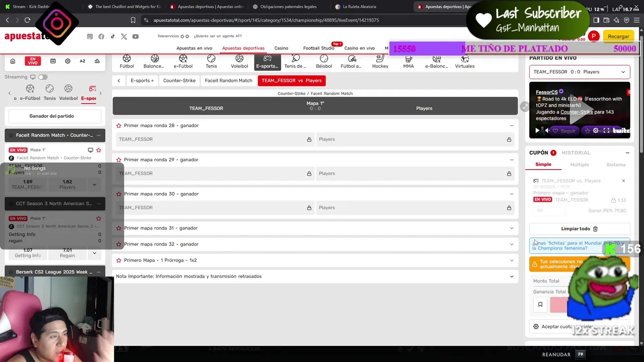Visit apuestatotal YouTube channel
The height and width of the screenshot is (362, 644).
[135, 37]
